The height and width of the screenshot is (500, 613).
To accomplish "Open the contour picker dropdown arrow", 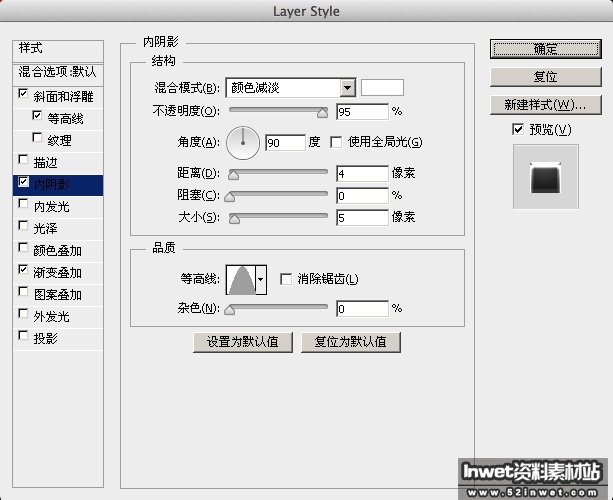I will click(x=261, y=280).
